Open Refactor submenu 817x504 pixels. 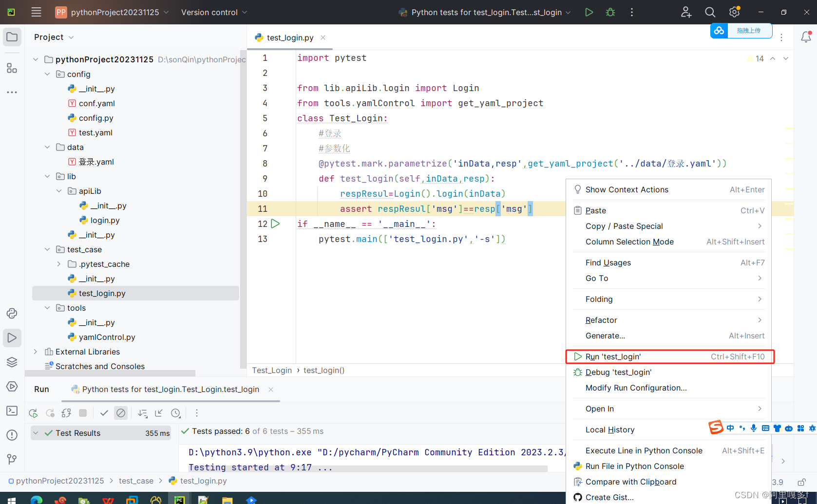(668, 320)
